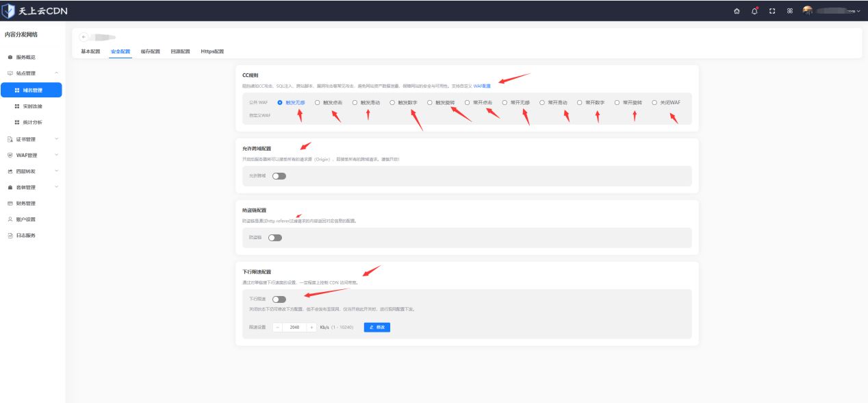Image resolution: width=868 pixels, height=403 pixels.
Task: Click the 财务管理 card icon
Action: pos(10,203)
